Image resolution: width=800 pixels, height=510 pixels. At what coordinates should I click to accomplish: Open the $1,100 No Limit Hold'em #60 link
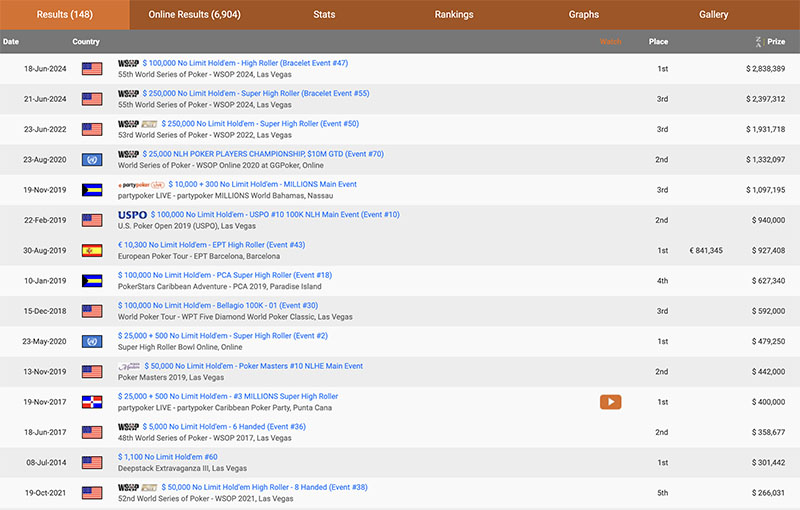[167, 456]
